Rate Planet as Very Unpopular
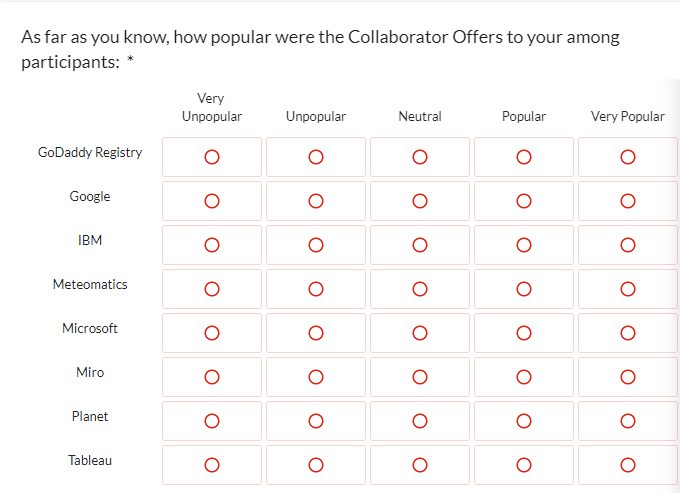This screenshot has height=493, width=680. click(x=212, y=421)
